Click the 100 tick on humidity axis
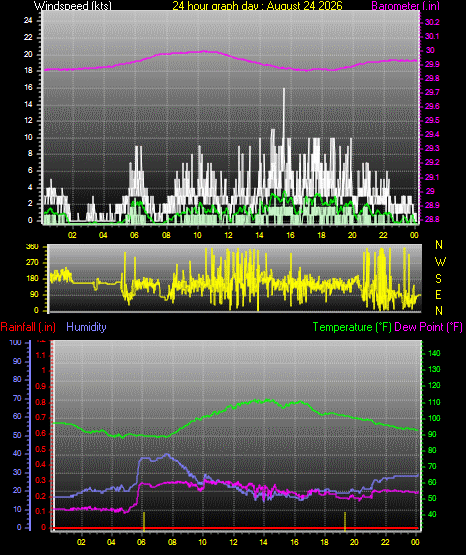Viewport: 466px width, 555px height. (16, 342)
